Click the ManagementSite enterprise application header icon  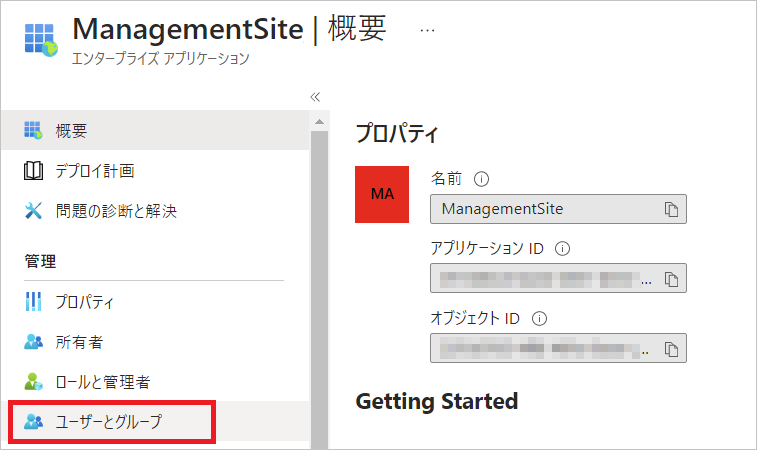(x=41, y=40)
